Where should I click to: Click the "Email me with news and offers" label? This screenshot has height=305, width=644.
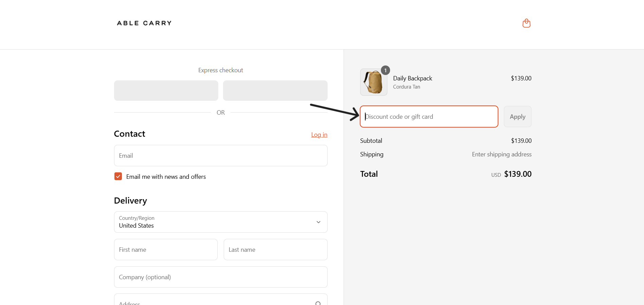point(166,177)
